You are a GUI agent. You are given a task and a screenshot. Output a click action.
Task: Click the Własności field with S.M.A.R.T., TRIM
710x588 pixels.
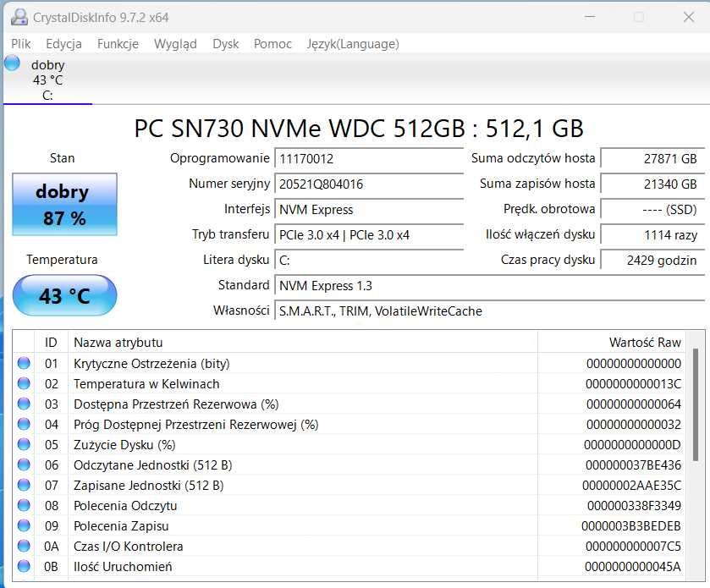[x=489, y=311]
